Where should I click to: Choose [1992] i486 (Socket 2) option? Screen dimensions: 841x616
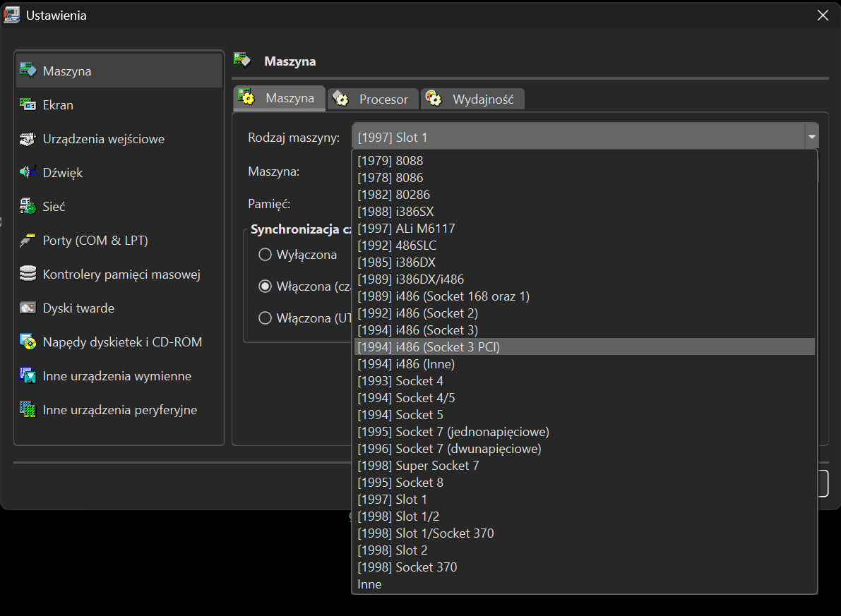pos(585,313)
